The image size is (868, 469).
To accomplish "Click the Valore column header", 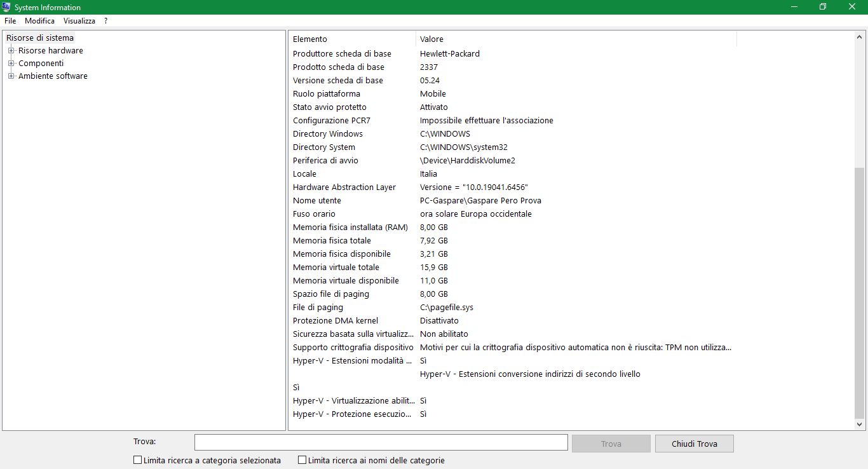I will (x=576, y=39).
